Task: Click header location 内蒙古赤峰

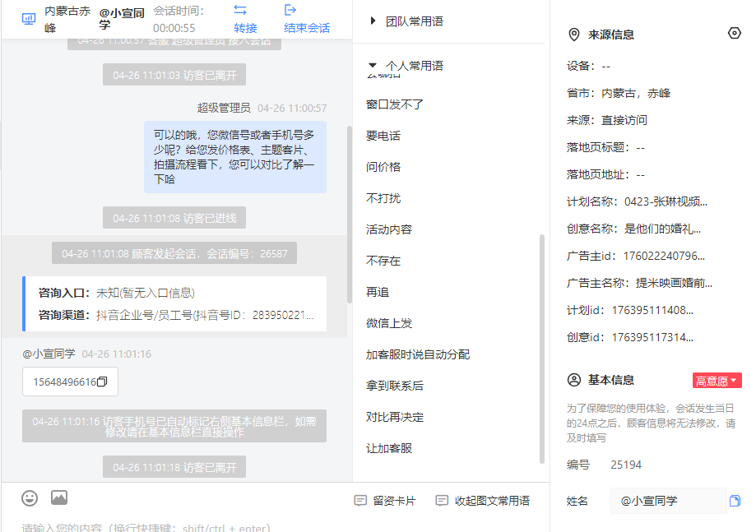Action: (x=67, y=19)
